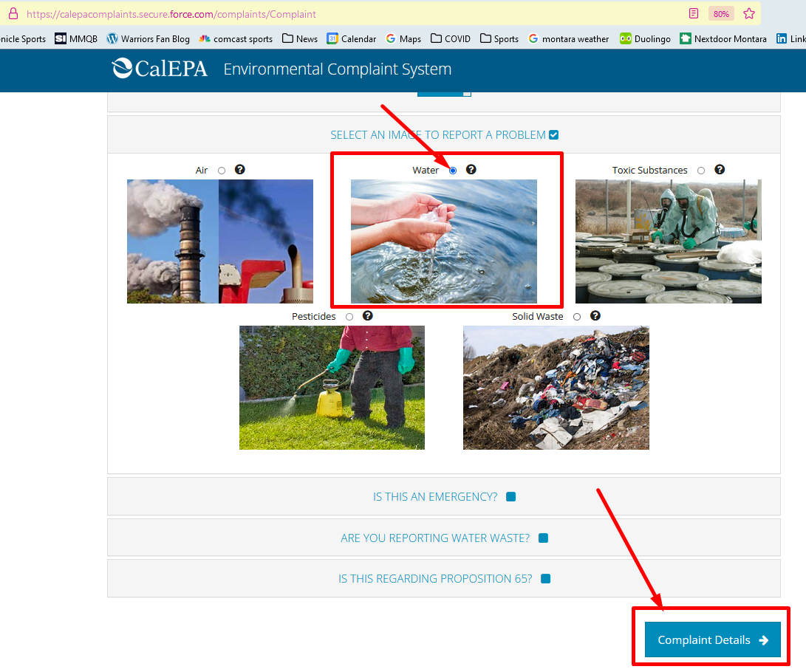This screenshot has width=806, height=672.
Task: Open help for Pesticides category
Action: 367,315
